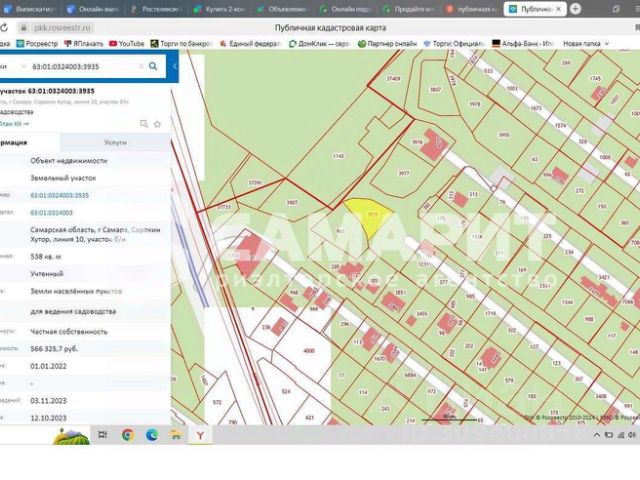640x480 pixels.
Task: Open File Explorer from the taskbar
Action: tap(176, 435)
